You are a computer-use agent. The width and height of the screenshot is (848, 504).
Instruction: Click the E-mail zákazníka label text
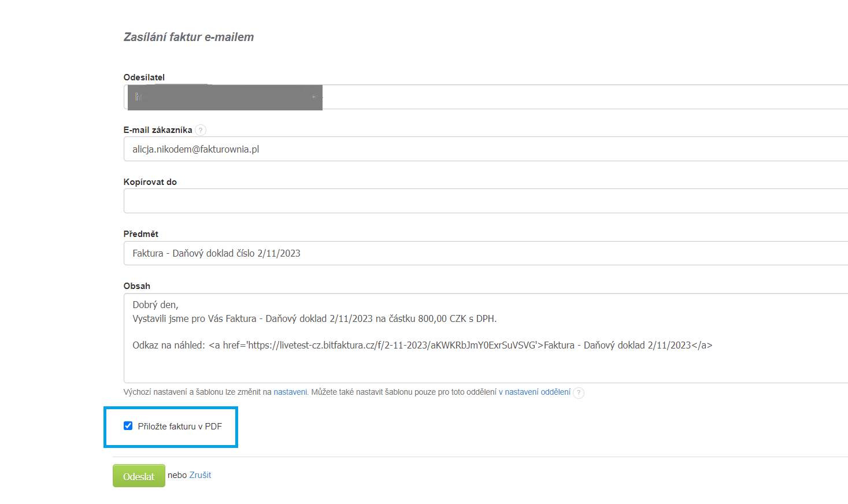tap(158, 130)
